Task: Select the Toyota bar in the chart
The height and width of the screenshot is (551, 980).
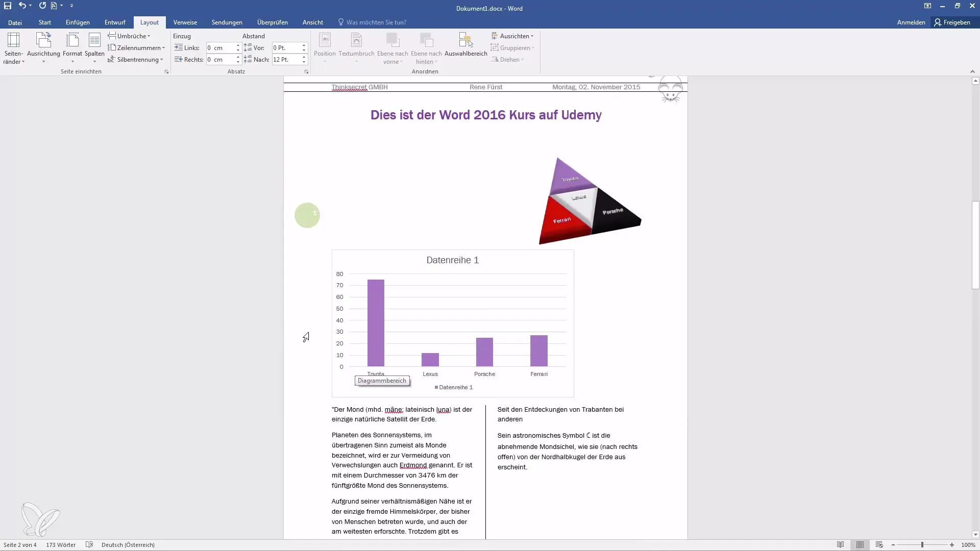Action: (x=376, y=323)
